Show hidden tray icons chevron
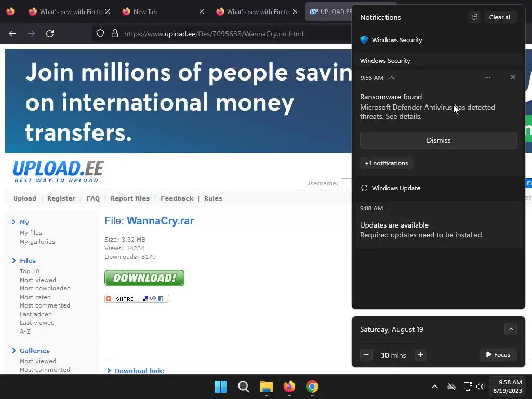This screenshot has width=532, height=399. click(435, 387)
